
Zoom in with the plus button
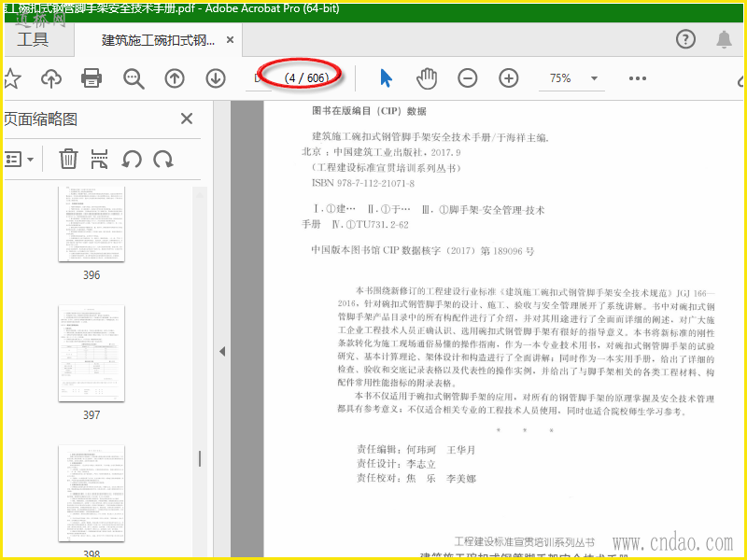508,78
